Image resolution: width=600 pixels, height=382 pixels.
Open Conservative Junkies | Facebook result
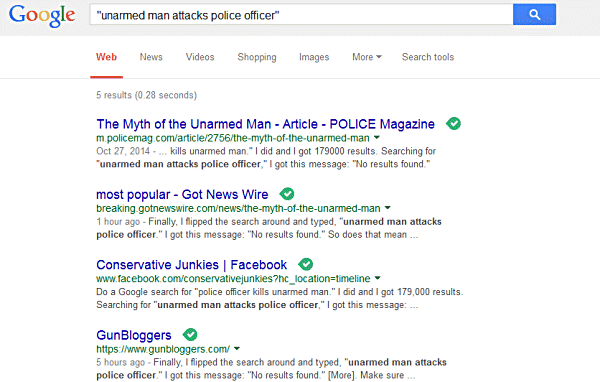[x=191, y=265]
